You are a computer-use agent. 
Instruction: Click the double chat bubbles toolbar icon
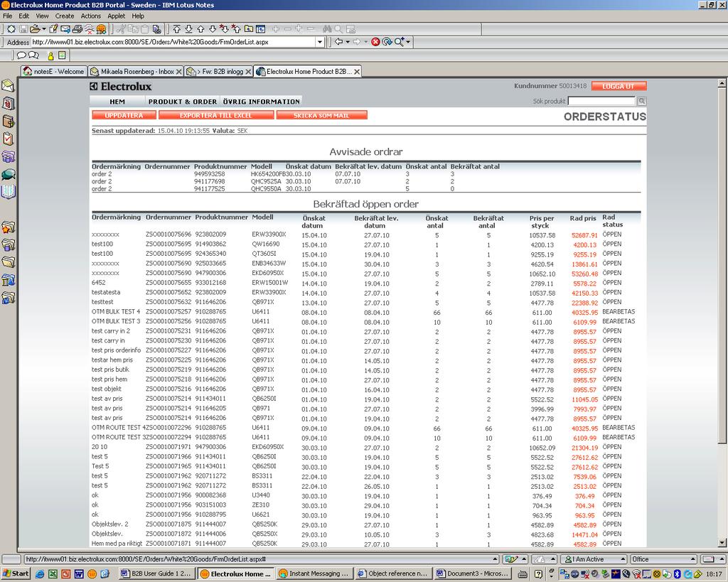tap(33, 55)
